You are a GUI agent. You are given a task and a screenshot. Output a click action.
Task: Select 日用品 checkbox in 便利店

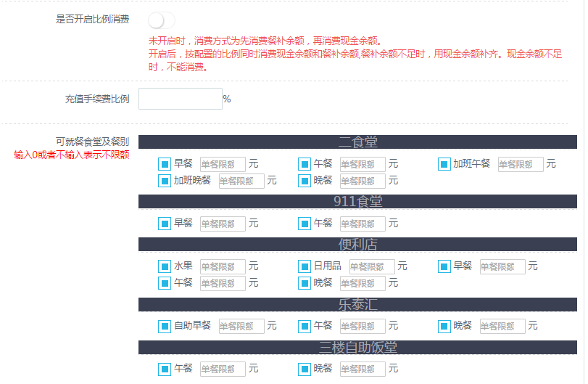(x=305, y=266)
